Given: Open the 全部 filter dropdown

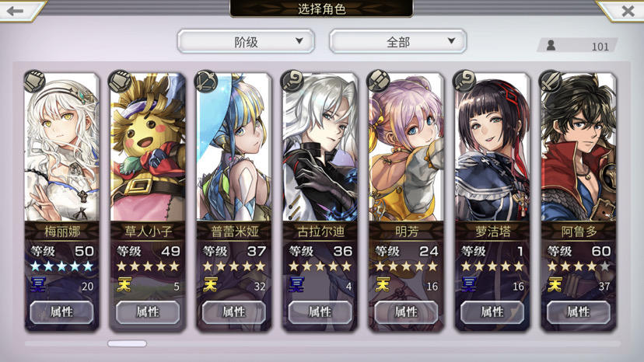Looking at the screenshot, I should point(398,41).
